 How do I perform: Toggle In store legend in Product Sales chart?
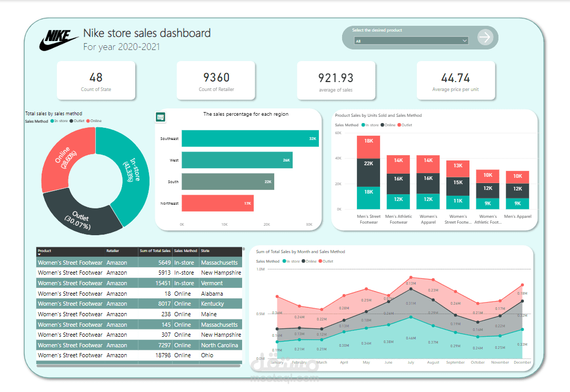370,125
